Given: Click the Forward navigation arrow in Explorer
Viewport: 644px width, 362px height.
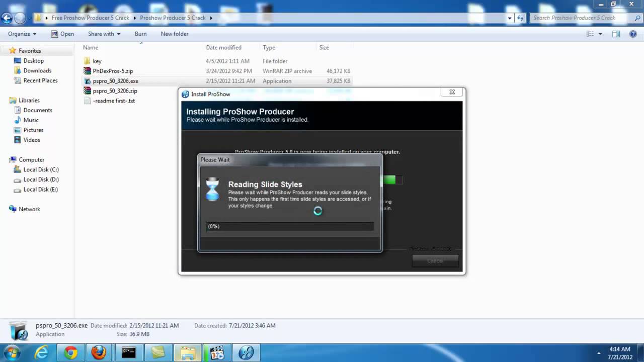Looking at the screenshot, I should (20, 18).
